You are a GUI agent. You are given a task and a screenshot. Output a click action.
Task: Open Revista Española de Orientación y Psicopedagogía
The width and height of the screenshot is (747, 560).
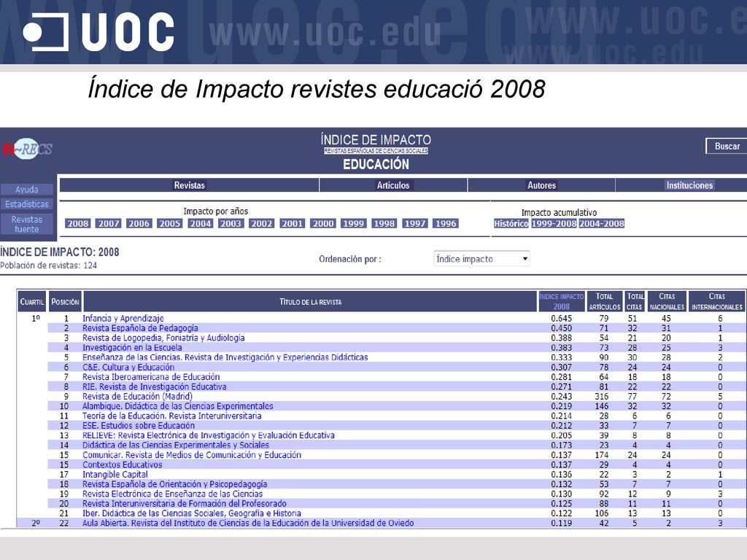(175, 484)
